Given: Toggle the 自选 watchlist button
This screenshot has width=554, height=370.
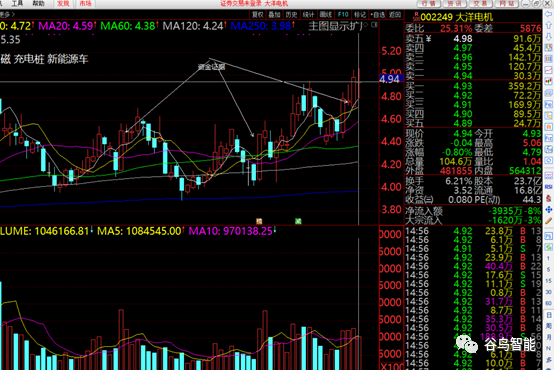Looking at the screenshot, I should [377, 14].
